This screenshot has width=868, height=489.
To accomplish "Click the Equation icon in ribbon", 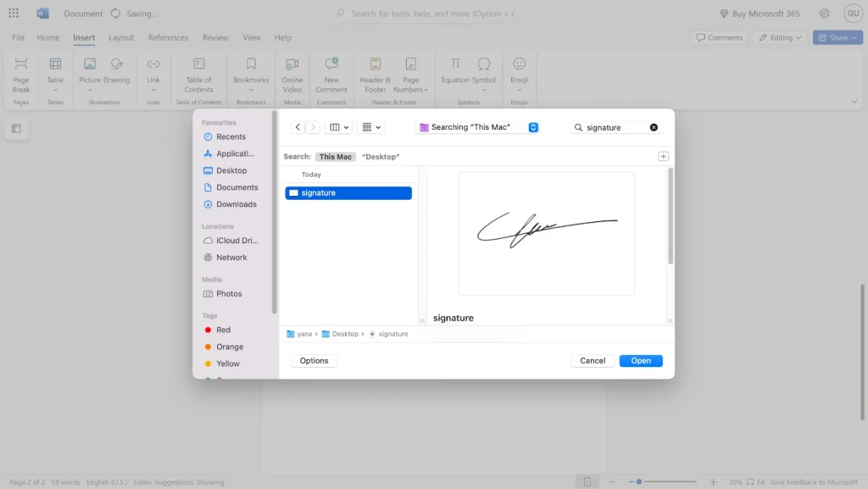I will pyautogui.click(x=455, y=64).
